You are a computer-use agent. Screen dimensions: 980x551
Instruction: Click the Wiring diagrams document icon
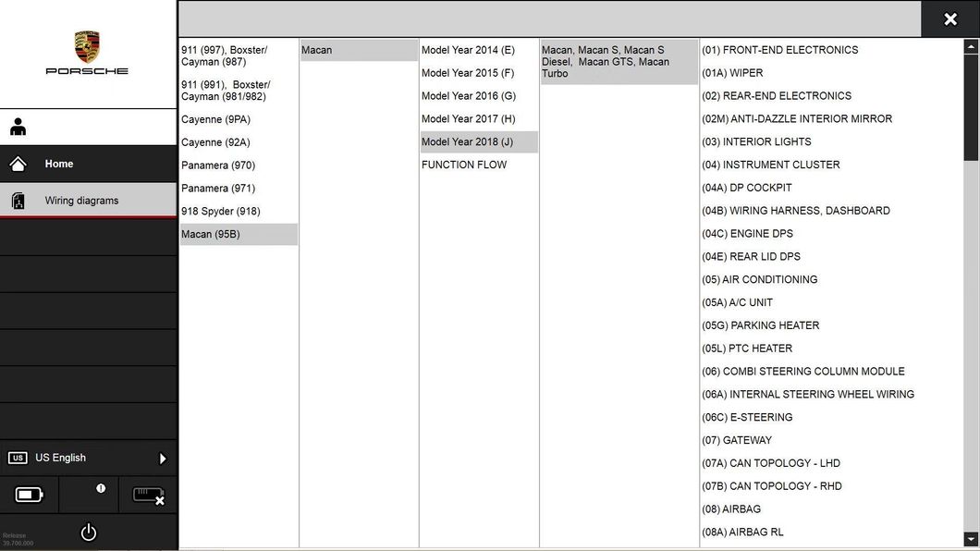(x=18, y=201)
